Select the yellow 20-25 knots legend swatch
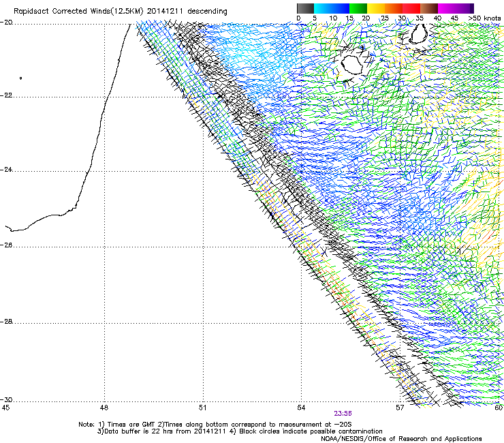Screen dimensions: 504x443 [376, 8]
